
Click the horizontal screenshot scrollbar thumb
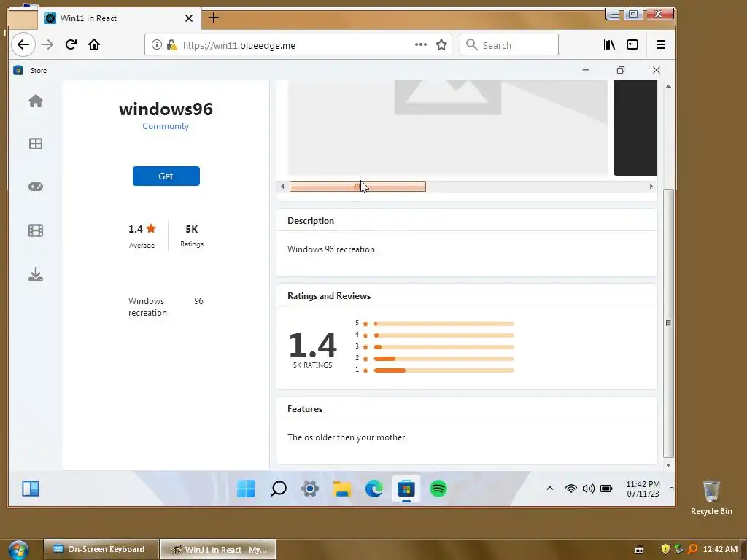[x=357, y=187]
